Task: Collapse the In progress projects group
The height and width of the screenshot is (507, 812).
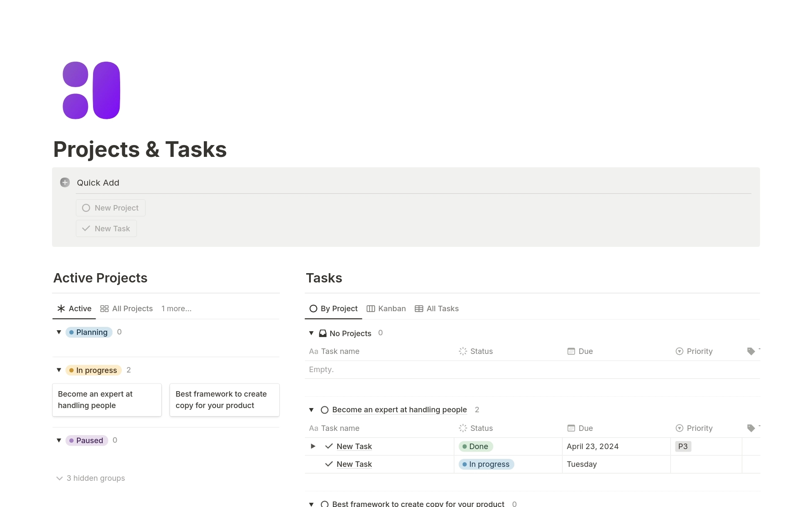Action: click(59, 370)
